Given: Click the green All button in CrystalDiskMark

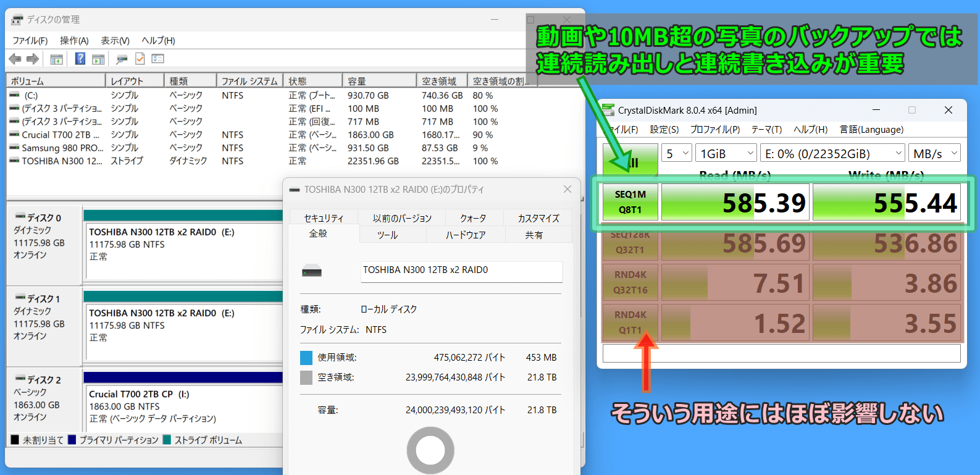Looking at the screenshot, I should [x=630, y=162].
